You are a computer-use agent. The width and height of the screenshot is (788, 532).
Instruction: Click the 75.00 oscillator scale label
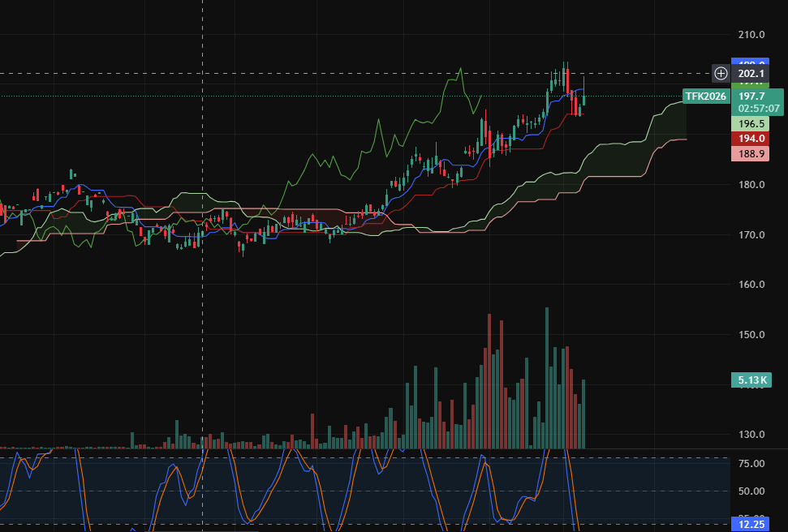(x=752, y=464)
